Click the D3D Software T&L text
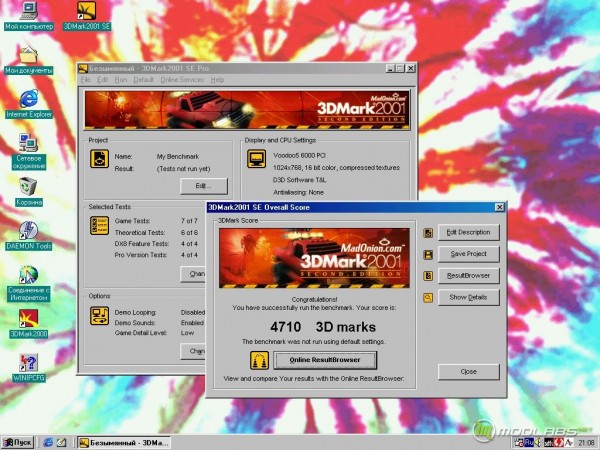 tap(299, 180)
